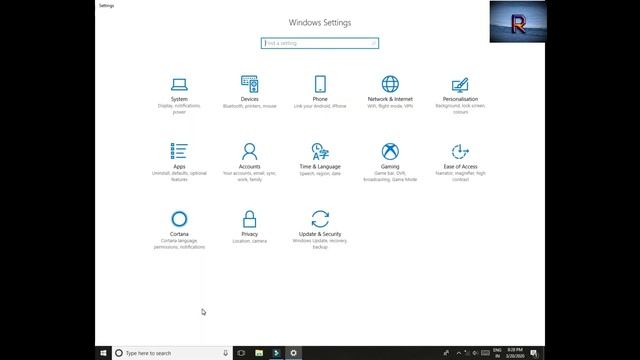Switch to the Settings gear taskbar app
The image size is (640, 360).
(x=293, y=353)
